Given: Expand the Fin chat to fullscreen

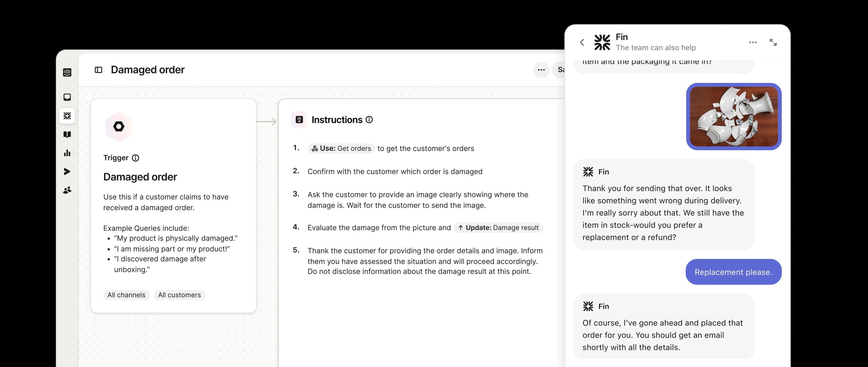Looking at the screenshot, I should (x=774, y=42).
